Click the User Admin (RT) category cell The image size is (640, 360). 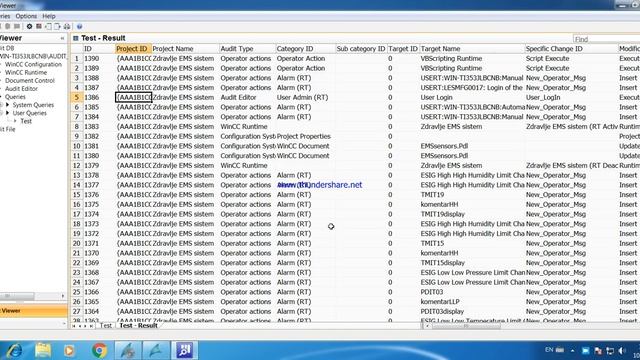click(x=305, y=98)
